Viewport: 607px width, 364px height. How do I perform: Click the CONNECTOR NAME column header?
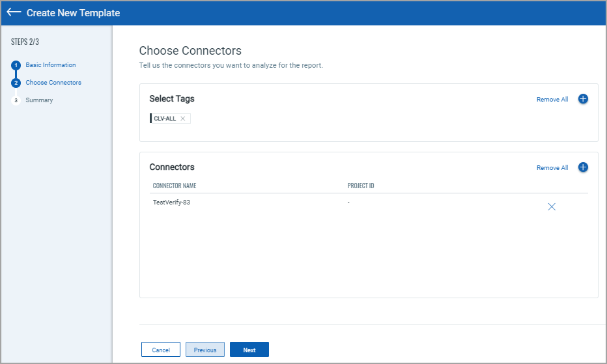[175, 186]
